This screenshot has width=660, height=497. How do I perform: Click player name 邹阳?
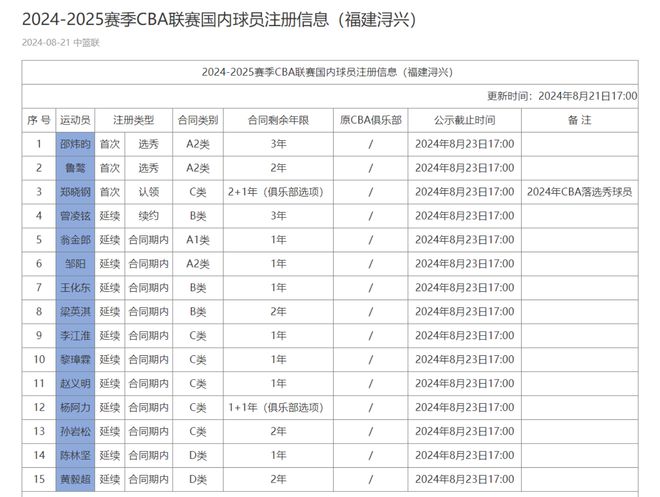pyautogui.click(x=75, y=264)
